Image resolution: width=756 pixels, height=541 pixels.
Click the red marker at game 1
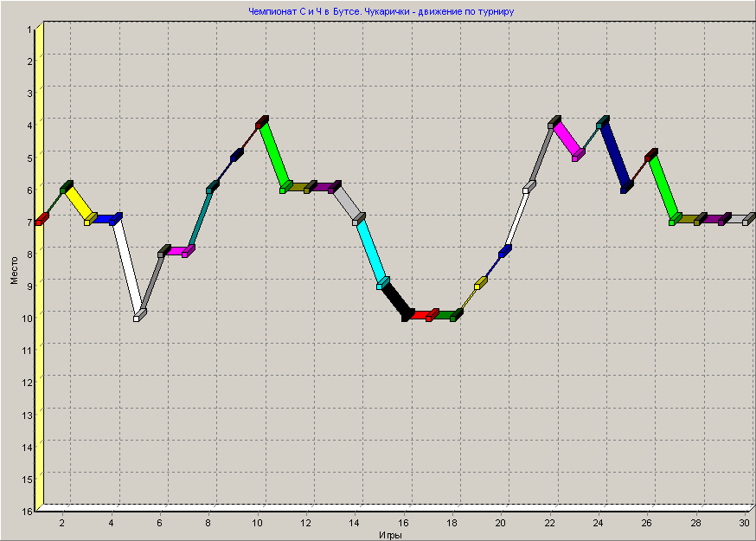pyautogui.click(x=42, y=219)
